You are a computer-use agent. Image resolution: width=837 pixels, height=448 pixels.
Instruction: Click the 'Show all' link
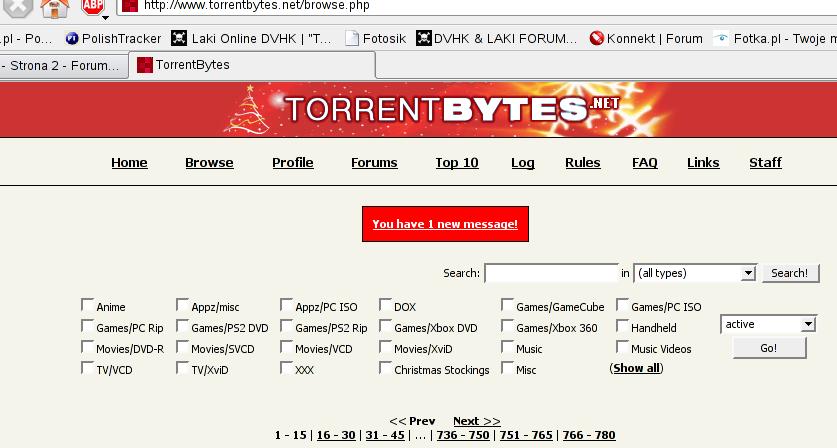[x=636, y=368]
